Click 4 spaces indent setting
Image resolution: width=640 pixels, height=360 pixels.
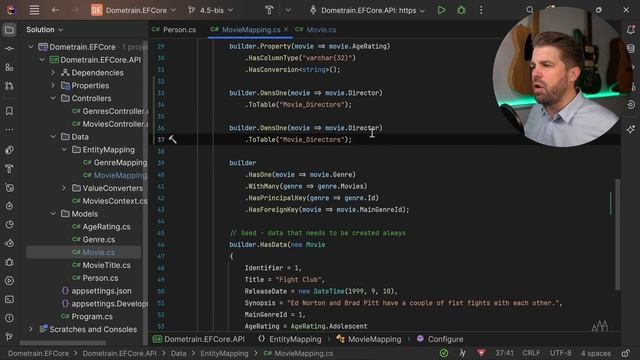(596, 353)
